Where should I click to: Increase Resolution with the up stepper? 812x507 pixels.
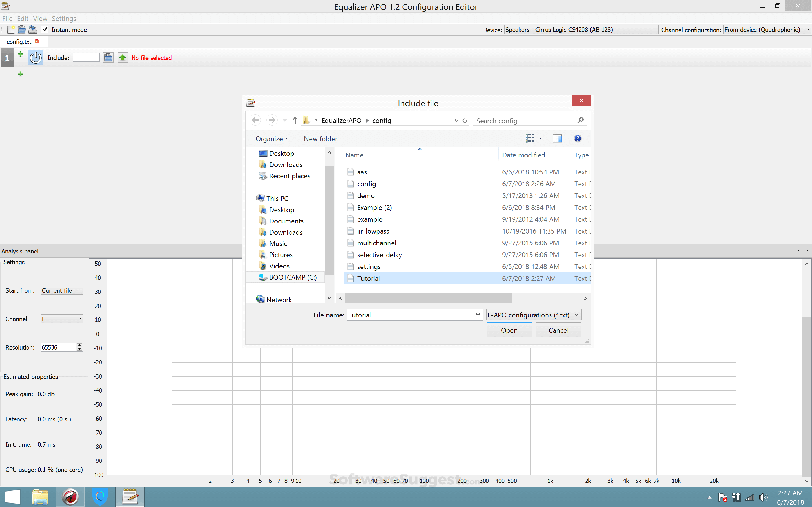coord(79,345)
